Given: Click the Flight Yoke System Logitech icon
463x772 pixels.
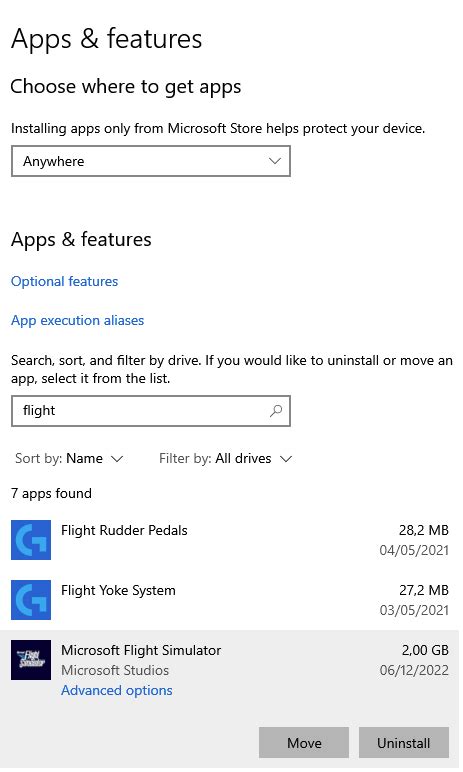Looking at the screenshot, I should pos(31,600).
